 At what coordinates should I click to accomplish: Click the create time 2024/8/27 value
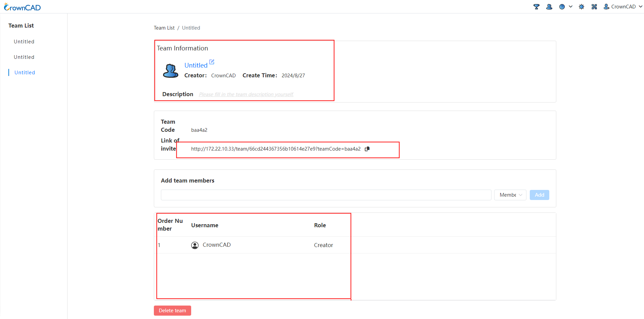293,76
